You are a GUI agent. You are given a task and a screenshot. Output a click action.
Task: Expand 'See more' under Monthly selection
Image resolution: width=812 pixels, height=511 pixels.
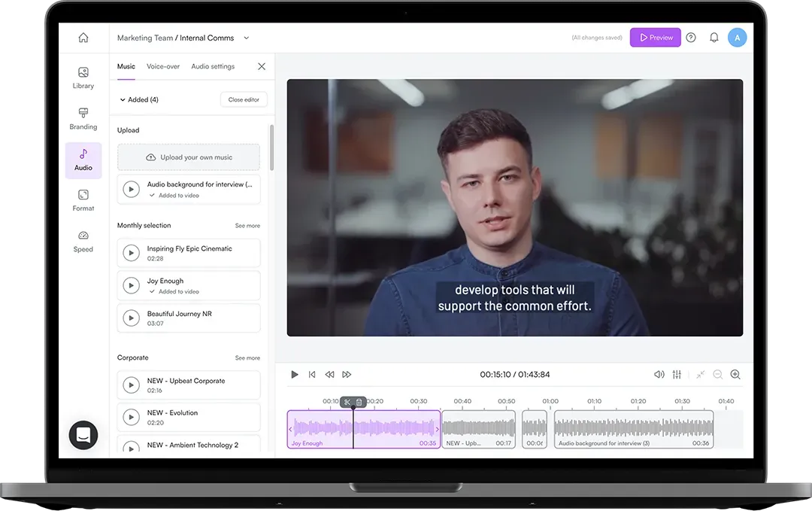click(247, 225)
